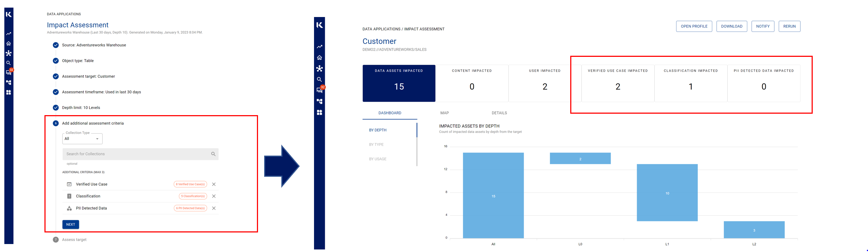Image resolution: width=868 pixels, height=252 pixels.
Task: Click the NEXT button
Action: click(x=70, y=224)
